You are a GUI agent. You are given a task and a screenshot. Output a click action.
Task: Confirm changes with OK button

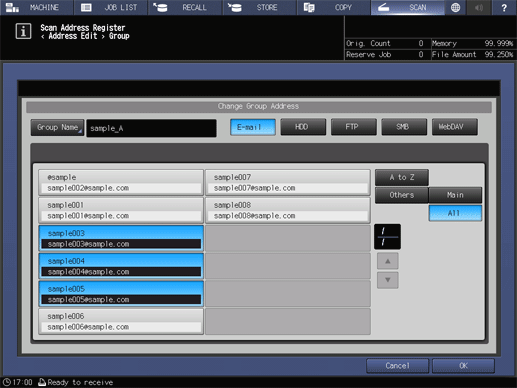[463, 366]
